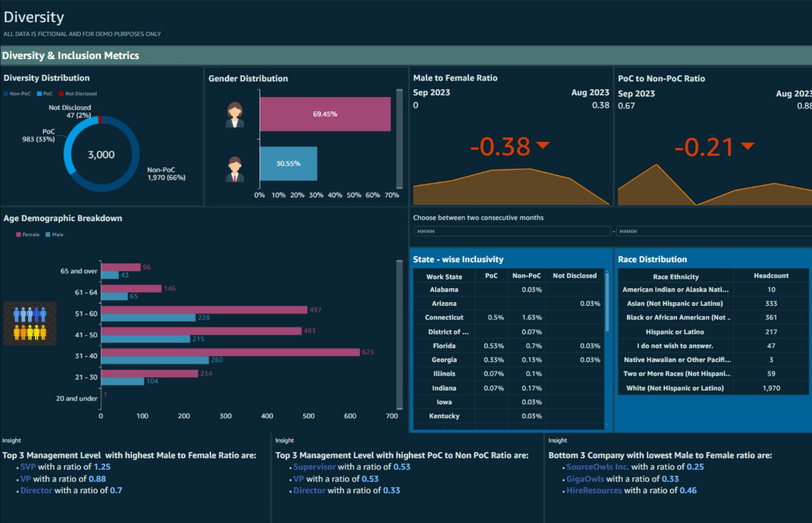
Task: Select the Florida work state cell
Action: 444,346
